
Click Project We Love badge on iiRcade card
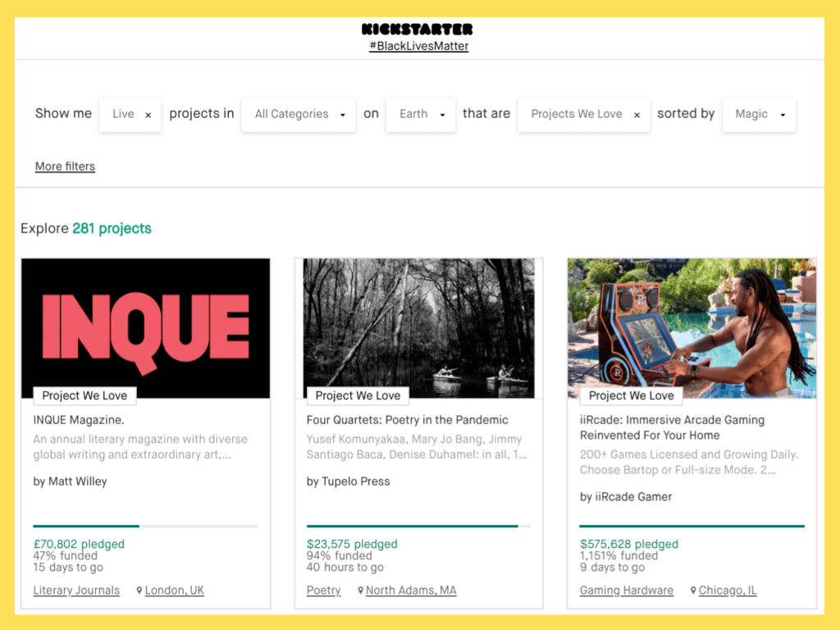pos(631,395)
